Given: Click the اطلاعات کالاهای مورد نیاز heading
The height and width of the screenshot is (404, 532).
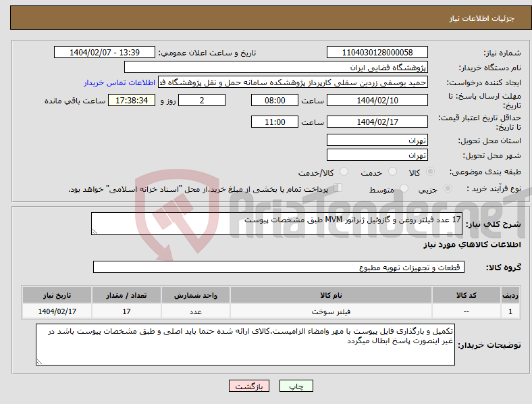Looking at the screenshot, I should tap(472, 245).
